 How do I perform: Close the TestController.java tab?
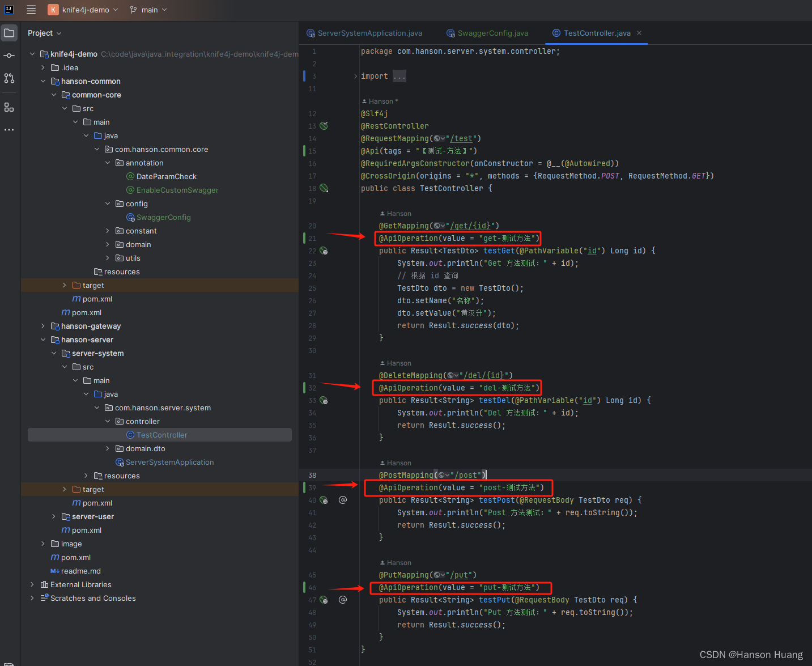tap(639, 33)
